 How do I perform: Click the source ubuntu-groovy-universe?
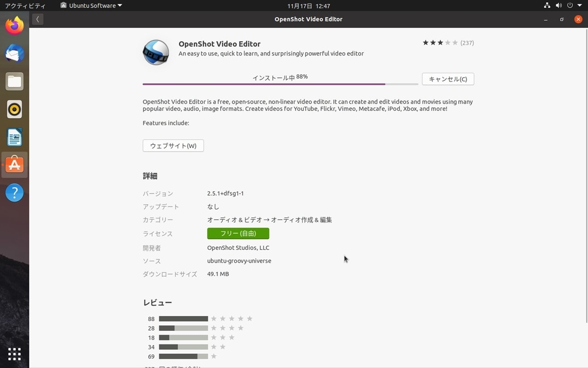239,261
